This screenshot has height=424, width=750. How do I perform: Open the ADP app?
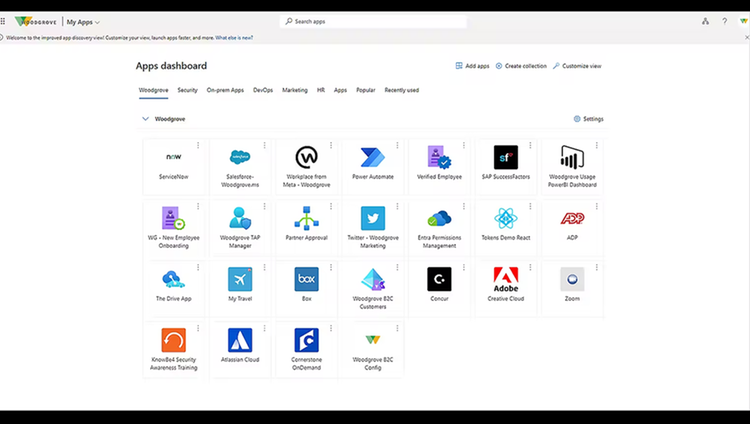(573, 228)
